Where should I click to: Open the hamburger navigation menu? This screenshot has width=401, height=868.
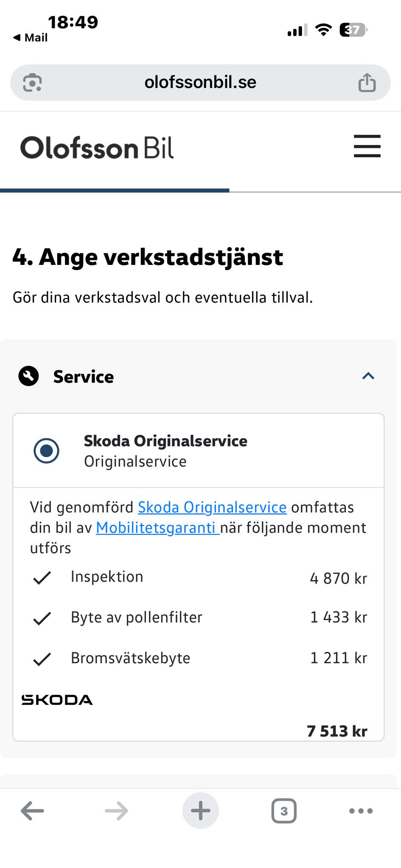(367, 146)
